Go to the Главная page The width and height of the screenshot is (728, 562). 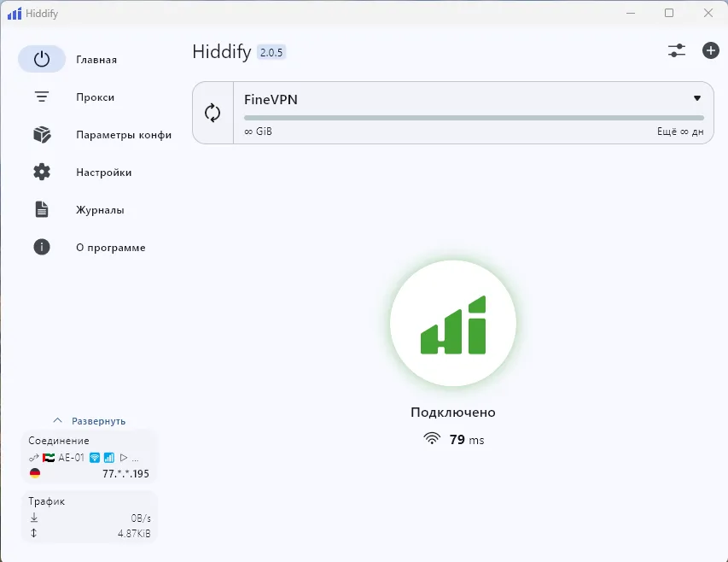point(96,60)
